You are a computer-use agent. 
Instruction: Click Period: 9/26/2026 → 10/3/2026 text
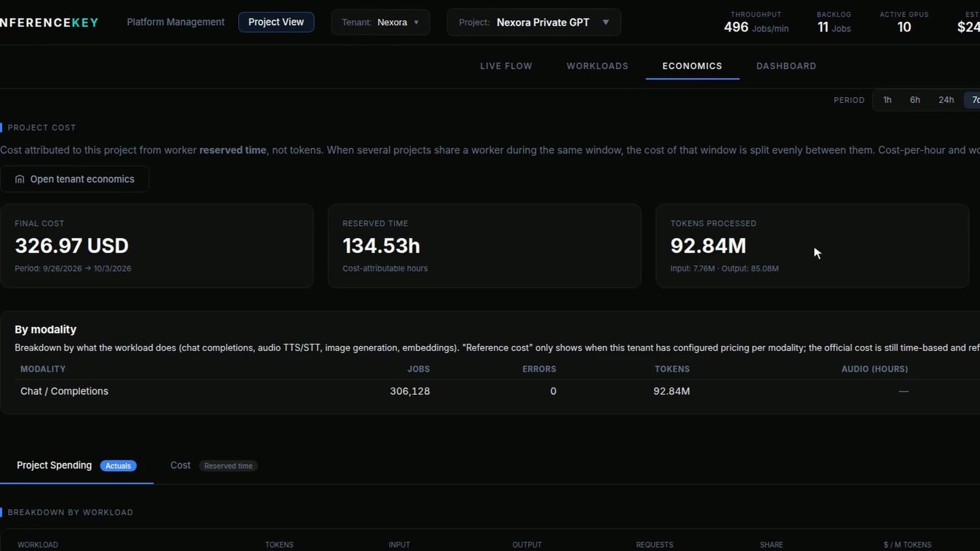click(73, 269)
